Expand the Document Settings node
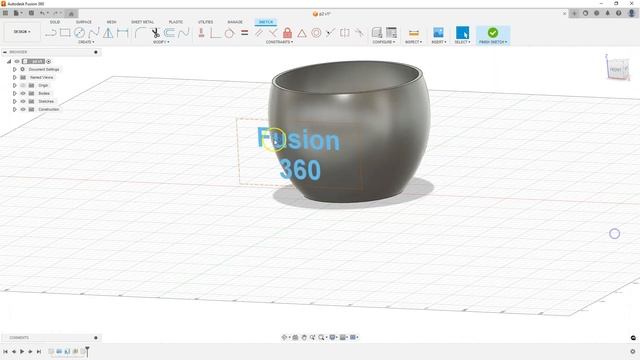The height and width of the screenshot is (360, 640). click(15, 69)
